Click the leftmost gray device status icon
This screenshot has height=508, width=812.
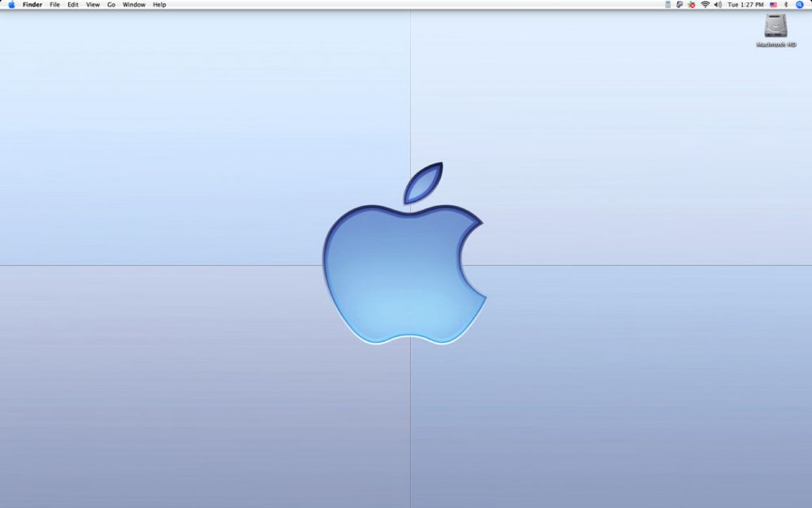667,5
